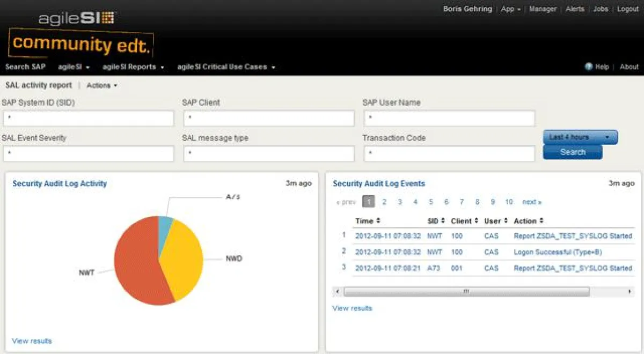Click the left arrow of the events scrollbar

(x=337, y=291)
